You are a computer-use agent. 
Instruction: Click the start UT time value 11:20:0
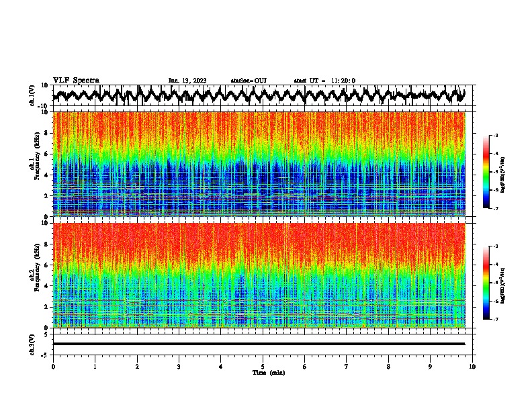coord(343,81)
